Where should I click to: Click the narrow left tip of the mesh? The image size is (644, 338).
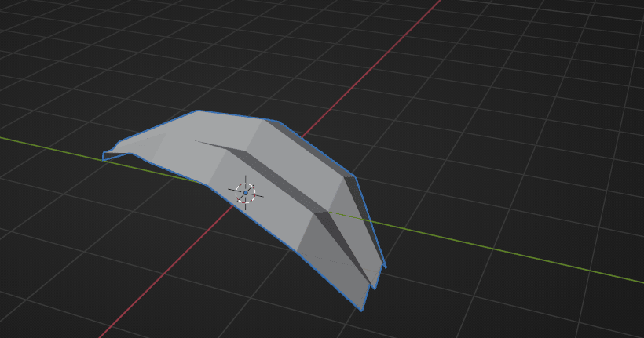pos(106,155)
